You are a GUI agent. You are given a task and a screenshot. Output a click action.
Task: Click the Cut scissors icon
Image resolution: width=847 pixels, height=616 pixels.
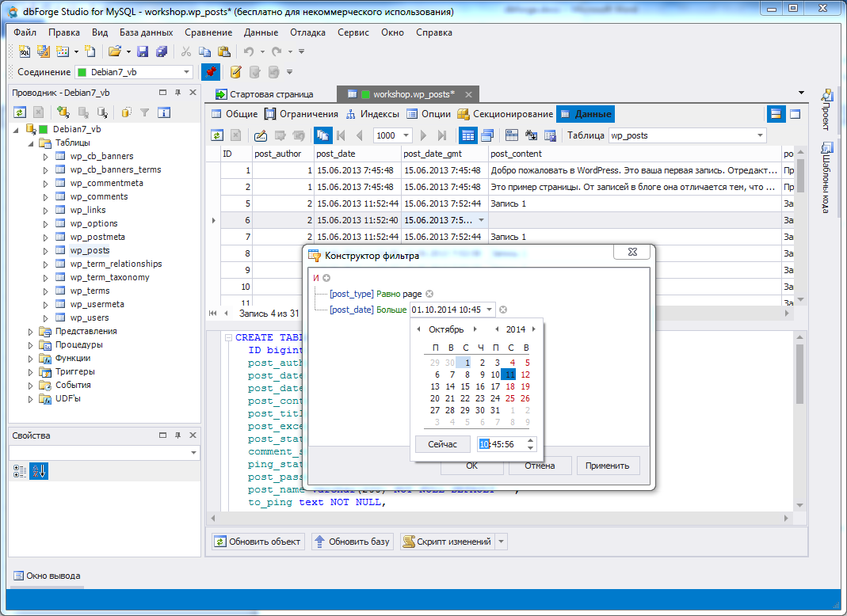click(186, 51)
